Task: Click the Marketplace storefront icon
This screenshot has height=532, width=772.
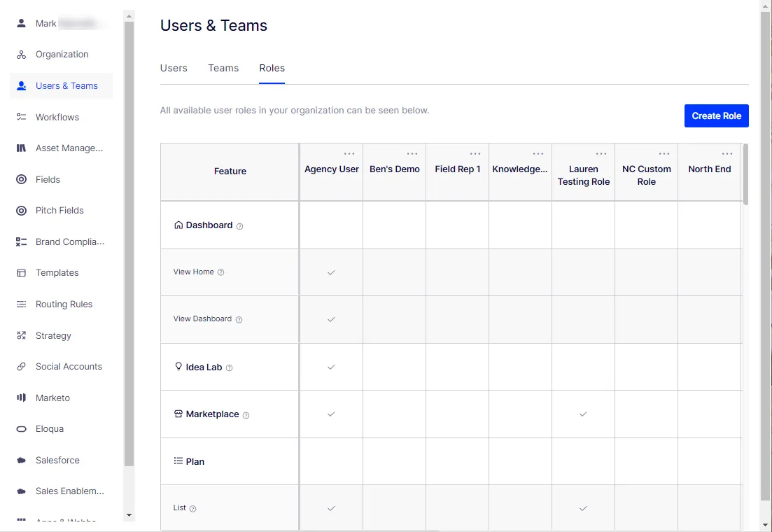Action: 178,414
